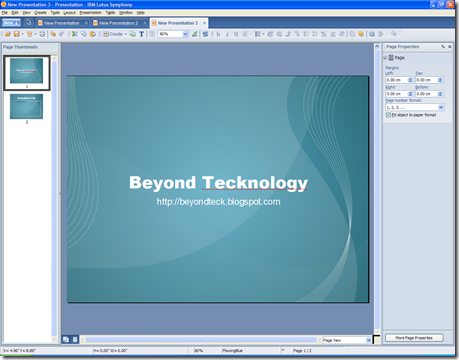Click the Undo arrow icon
Viewport: 459px width, 360px height.
point(53,34)
